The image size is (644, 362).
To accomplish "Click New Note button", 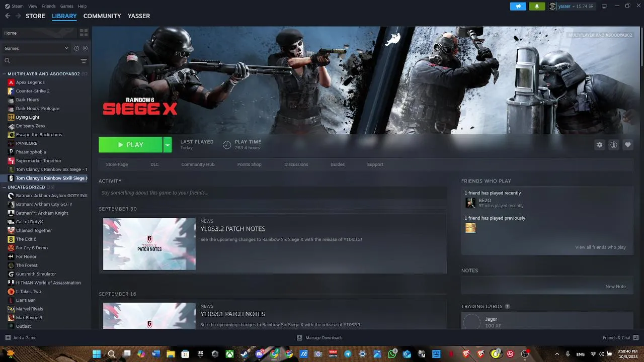I will pyautogui.click(x=615, y=287).
